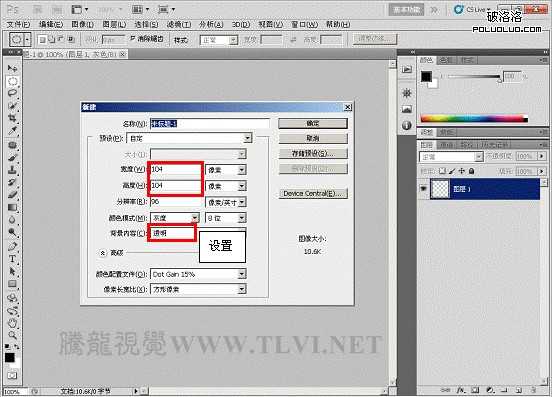This screenshot has height=397, width=552.
Task: Select the Zoom tool in toolbox
Action: point(12,335)
